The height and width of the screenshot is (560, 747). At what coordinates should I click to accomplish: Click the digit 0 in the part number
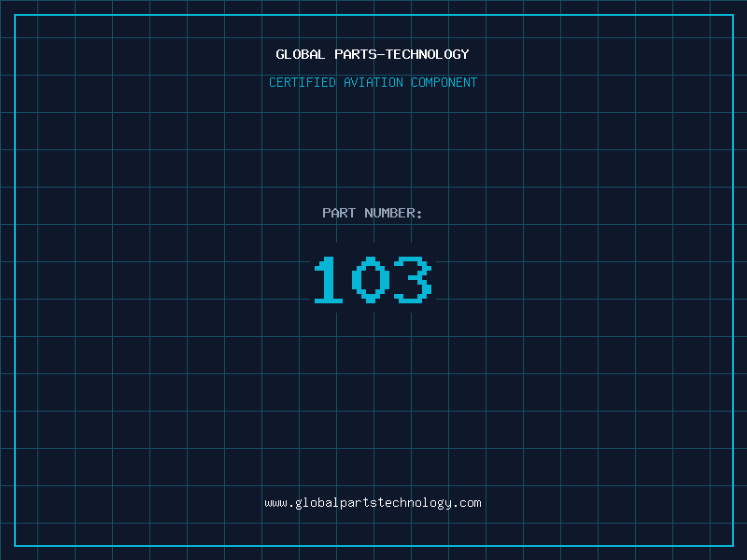coord(372,280)
